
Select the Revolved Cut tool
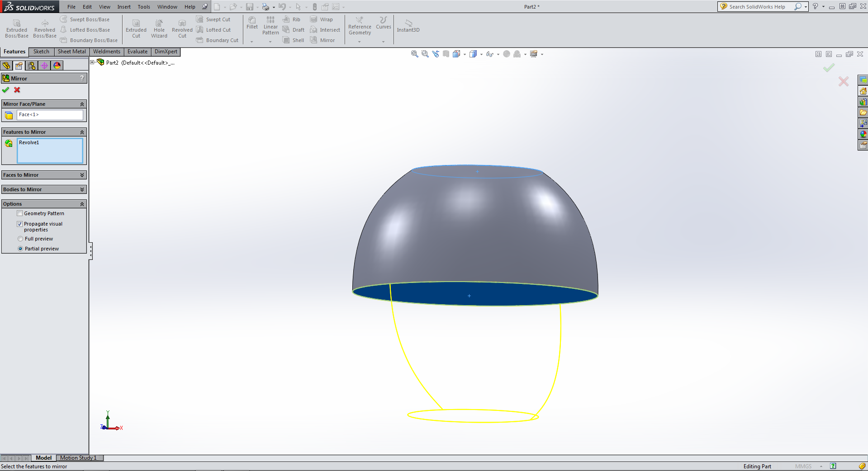[x=182, y=29]
